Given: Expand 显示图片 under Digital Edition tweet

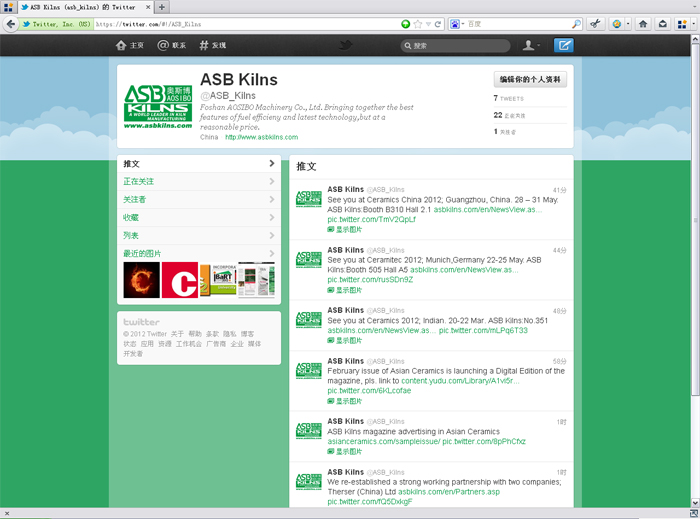Looking at the screenshot, I should [345, 401].
